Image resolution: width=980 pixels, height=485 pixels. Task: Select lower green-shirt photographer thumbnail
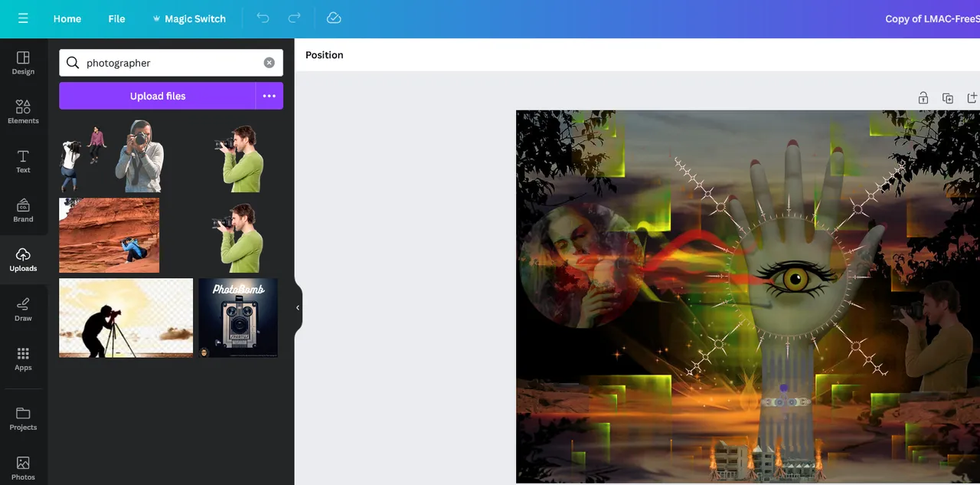coord(238,238)
